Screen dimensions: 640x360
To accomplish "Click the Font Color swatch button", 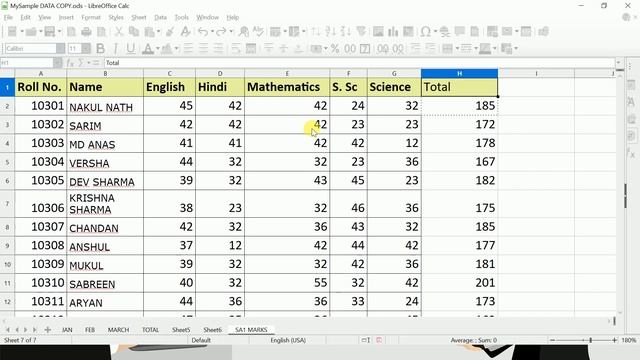I will pyautogui.click(x=148, y=49).
